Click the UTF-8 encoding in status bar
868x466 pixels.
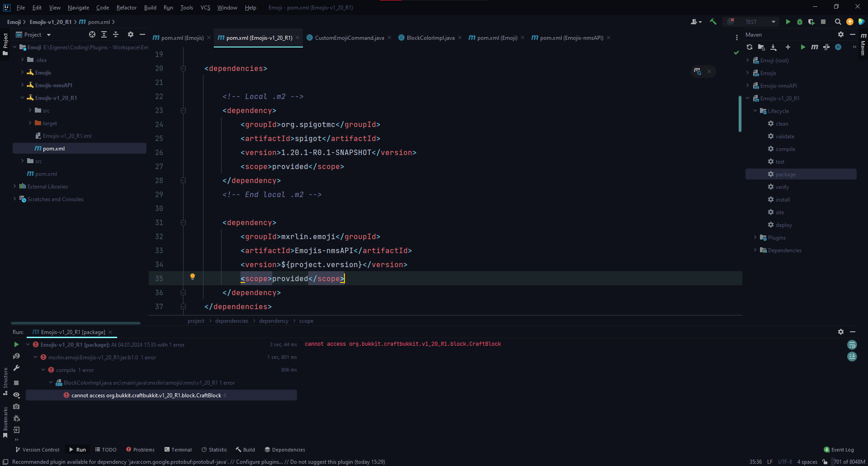tap(785, 462)
